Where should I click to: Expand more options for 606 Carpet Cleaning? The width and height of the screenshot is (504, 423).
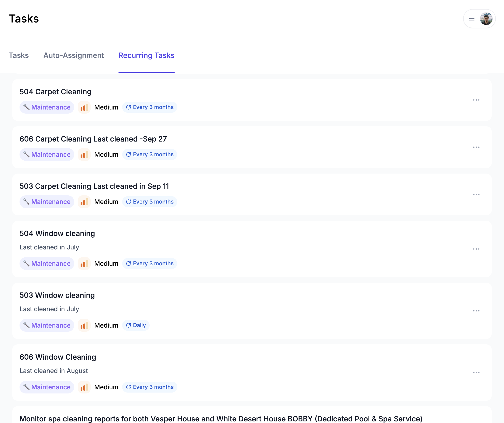tap(476, 147)
